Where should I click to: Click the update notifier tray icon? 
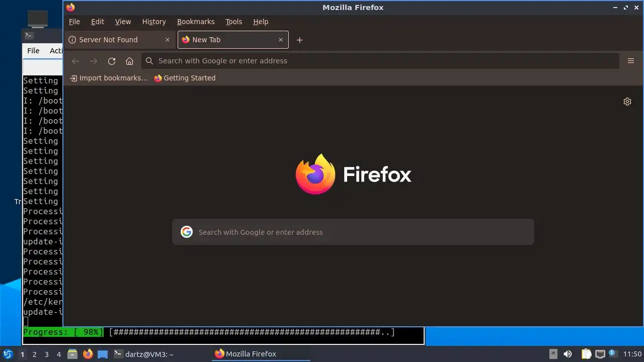tap(613, 353)
